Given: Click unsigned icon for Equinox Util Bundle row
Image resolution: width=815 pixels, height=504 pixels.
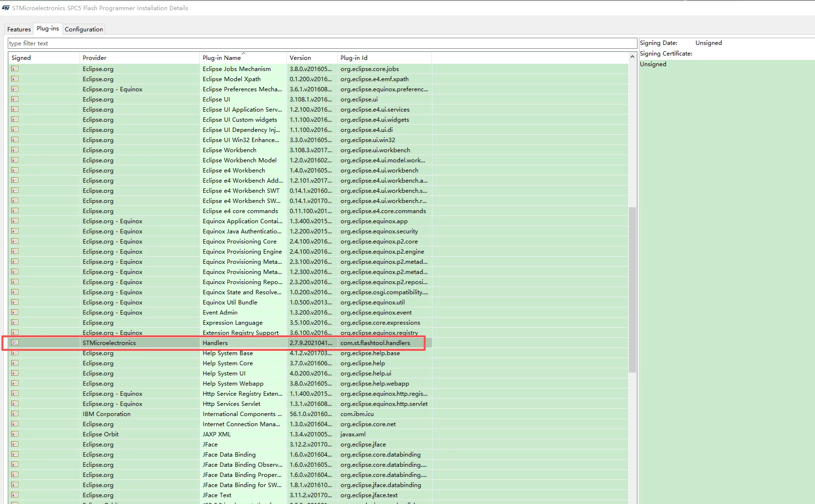Looking at the screenshot, I should click(15, 302).
